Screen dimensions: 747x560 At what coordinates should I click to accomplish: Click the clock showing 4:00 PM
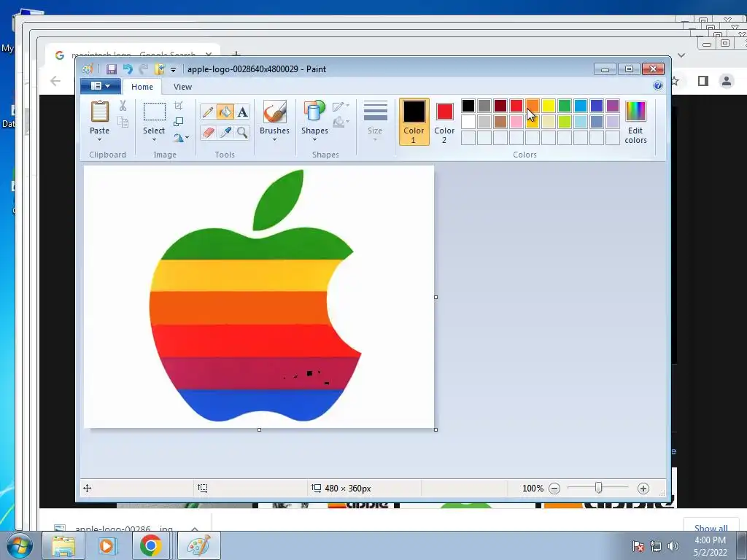click(710, 540)
